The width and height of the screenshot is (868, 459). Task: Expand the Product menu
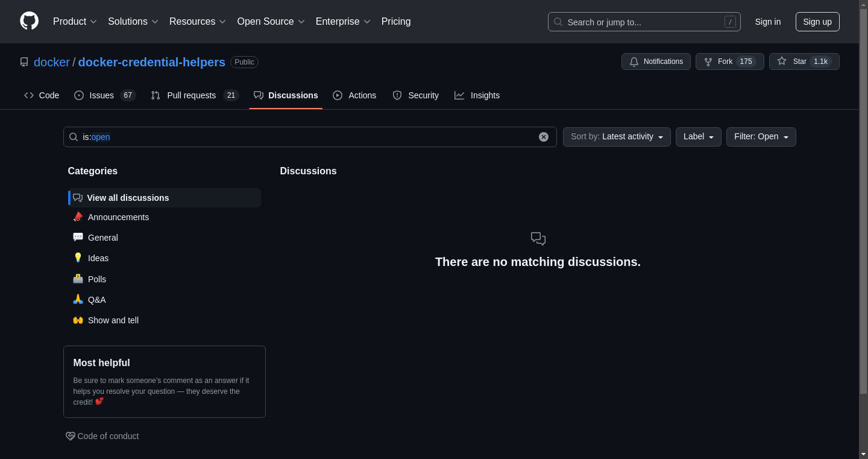coord(75,22)
